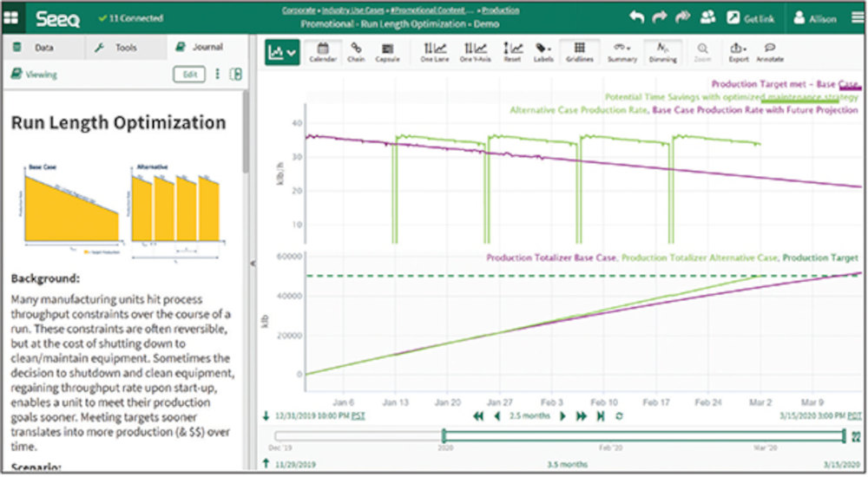Open Allison user menu

point(815,18)
